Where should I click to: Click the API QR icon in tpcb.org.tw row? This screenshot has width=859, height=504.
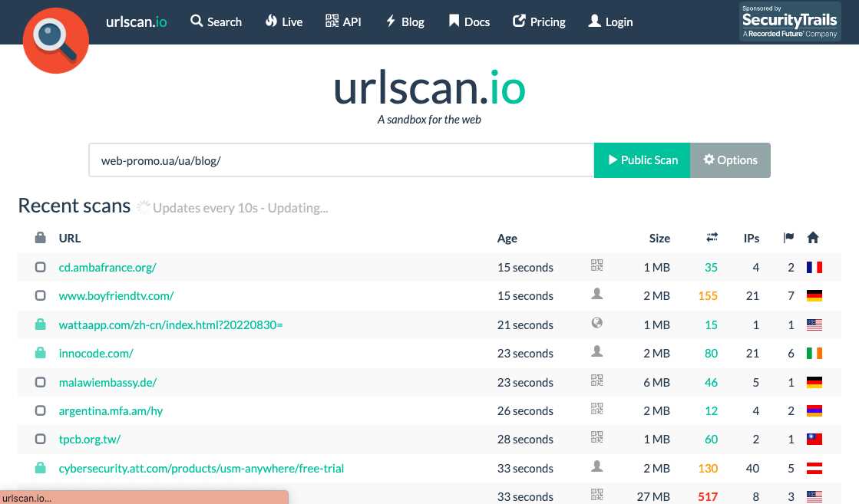click(x=597, y=437)
